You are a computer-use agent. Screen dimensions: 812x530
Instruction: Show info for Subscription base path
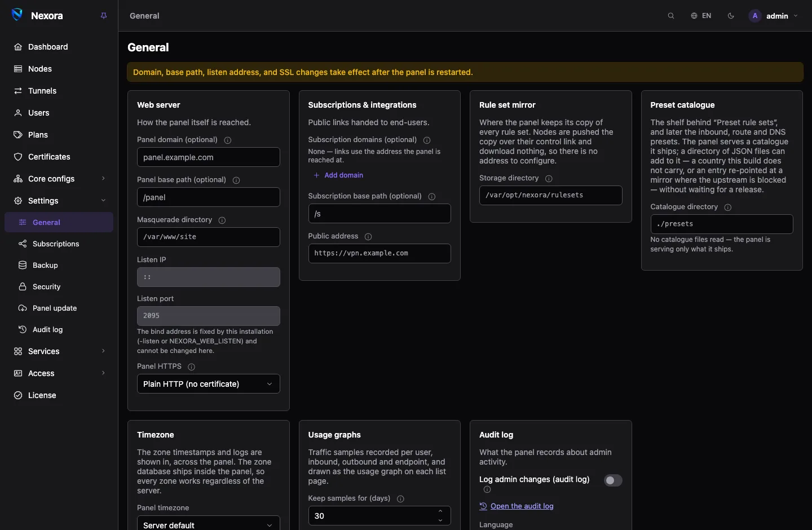coord(432,197)
